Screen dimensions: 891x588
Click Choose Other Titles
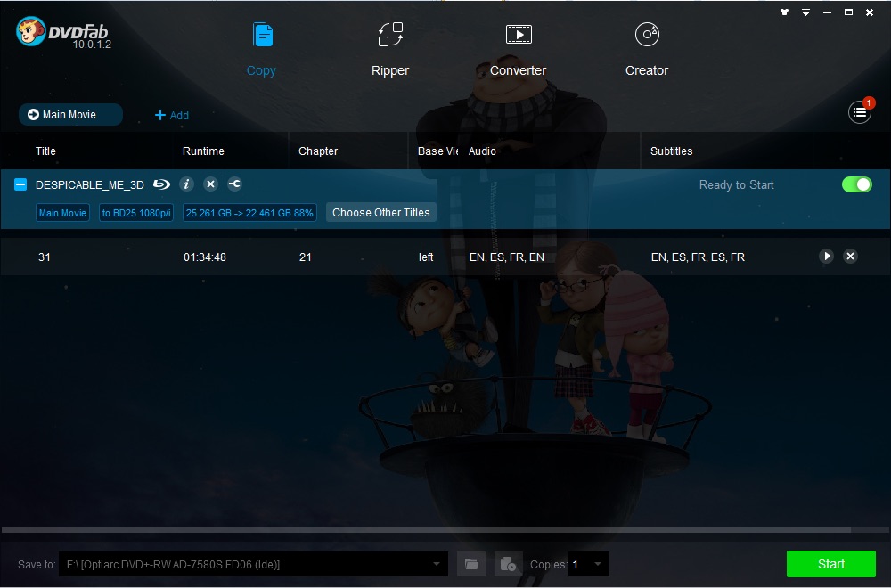click(381, 212)
